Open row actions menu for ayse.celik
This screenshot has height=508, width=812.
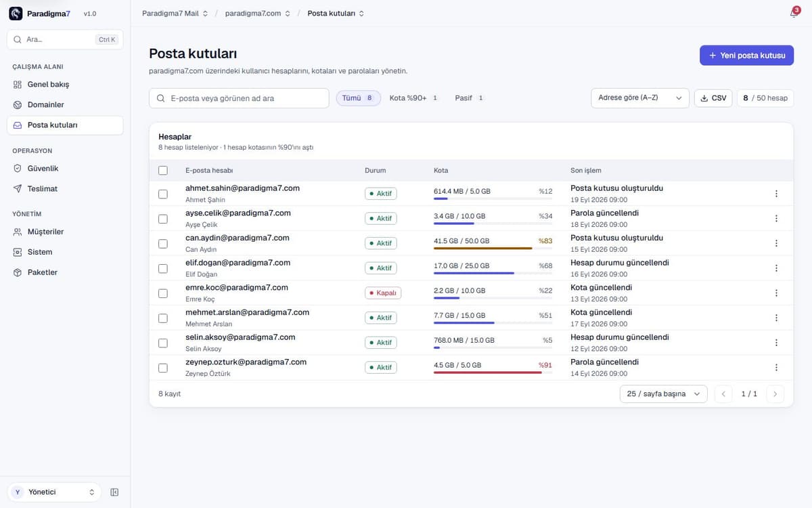pos(776,218)
